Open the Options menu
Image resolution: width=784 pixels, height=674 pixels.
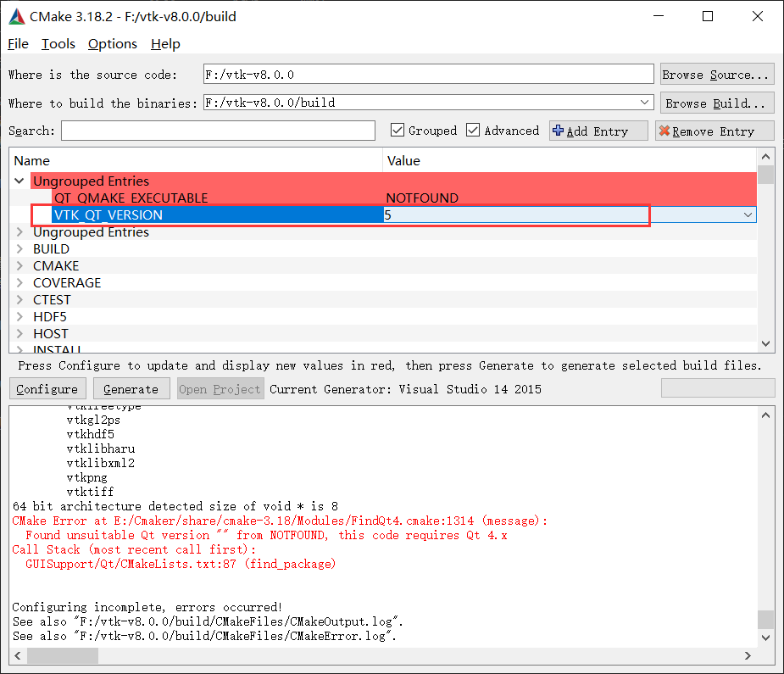tap(113, 44)
